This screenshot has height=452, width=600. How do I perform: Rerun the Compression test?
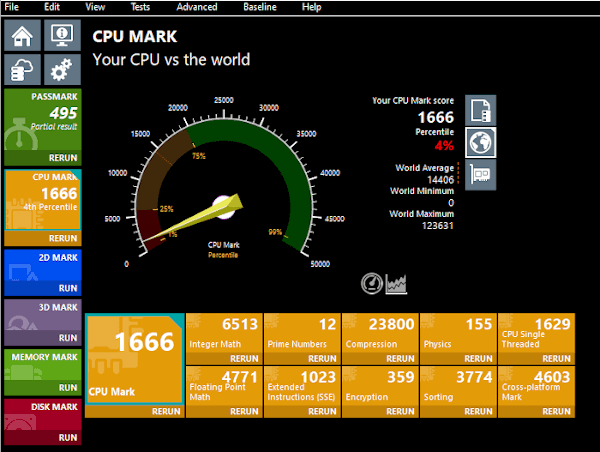[380, 359]
